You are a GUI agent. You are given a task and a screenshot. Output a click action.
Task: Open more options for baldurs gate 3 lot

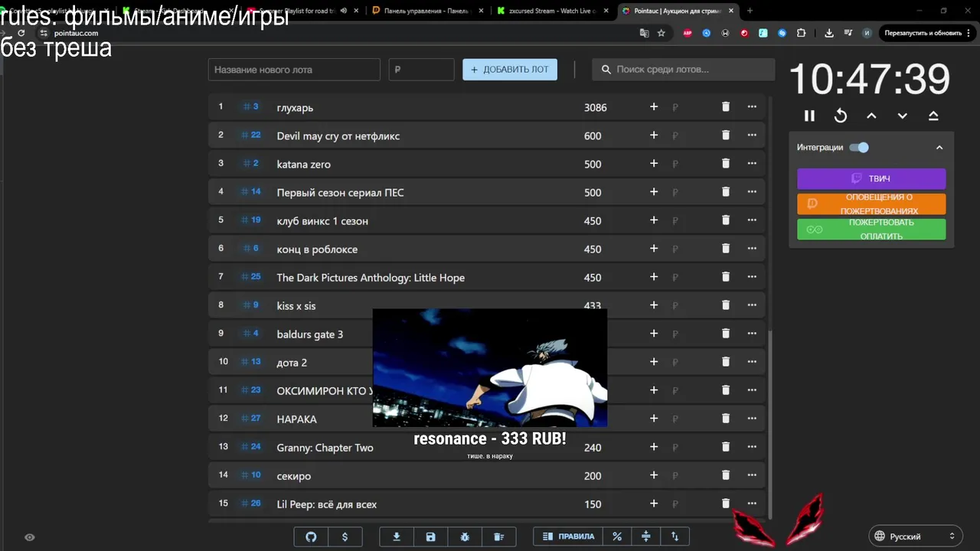click(x=752, y=334)
